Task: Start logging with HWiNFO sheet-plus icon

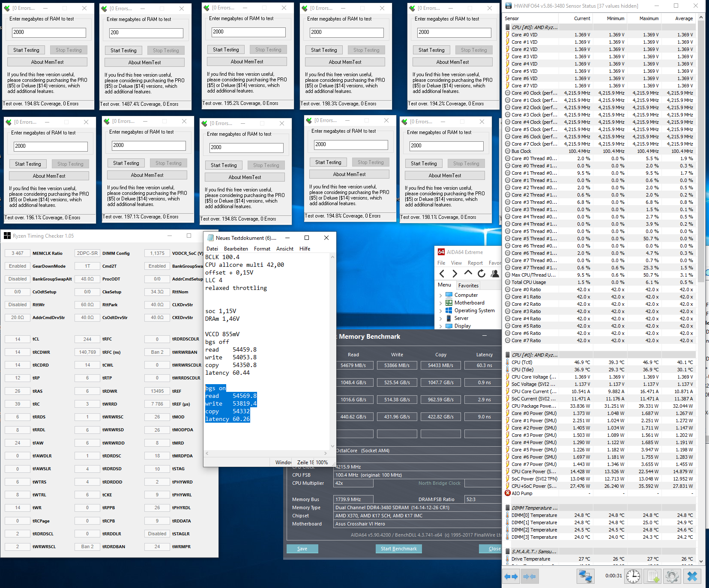Action: click(x=653, y=576)
